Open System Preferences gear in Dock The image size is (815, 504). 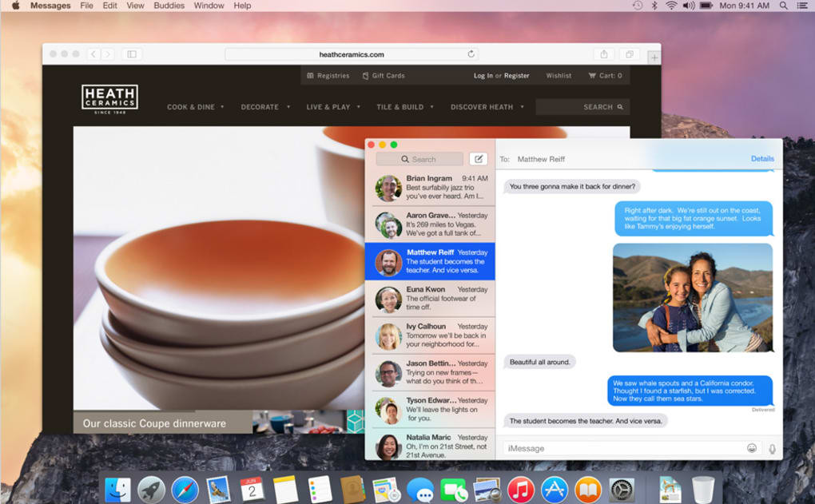tap(622, 490)
